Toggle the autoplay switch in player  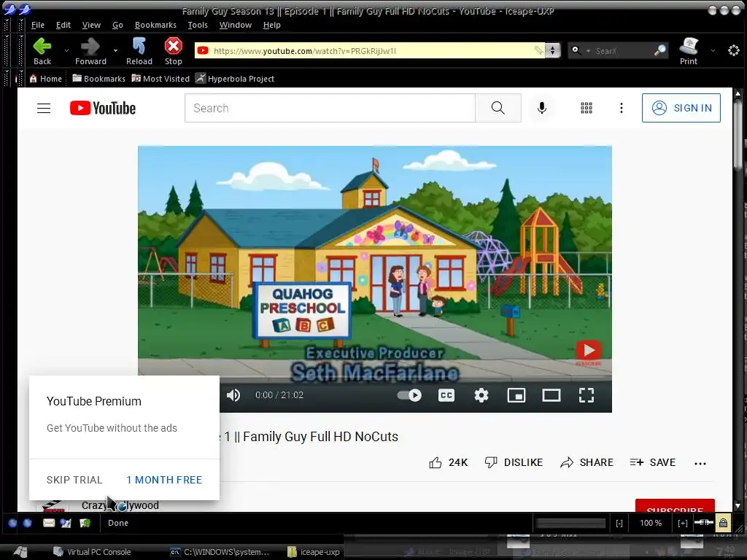point(410,395)
